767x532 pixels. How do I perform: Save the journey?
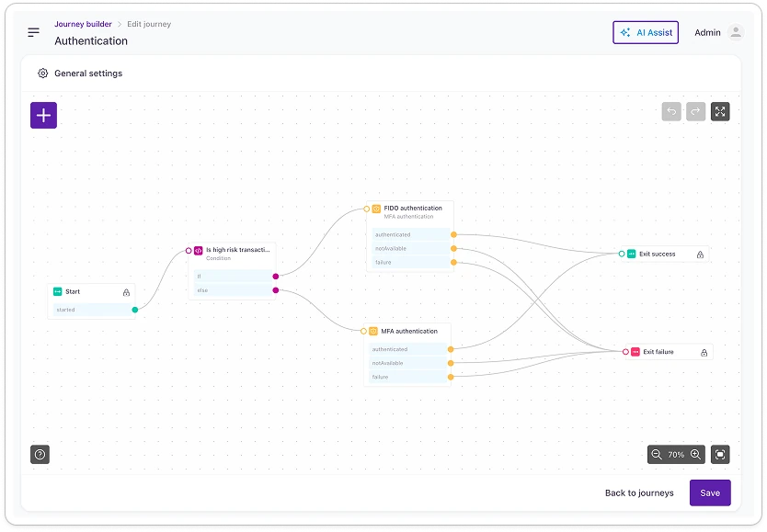[x=710, y=492]
